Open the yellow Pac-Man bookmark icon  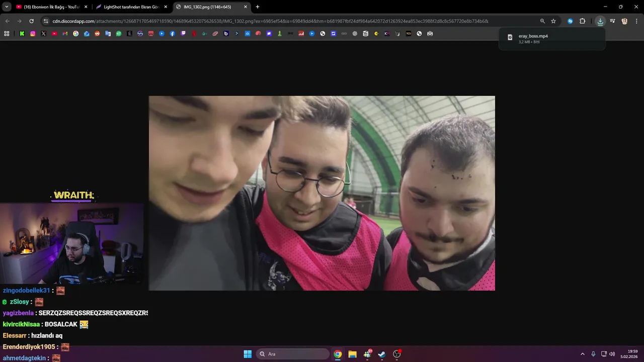pos(376,34)
